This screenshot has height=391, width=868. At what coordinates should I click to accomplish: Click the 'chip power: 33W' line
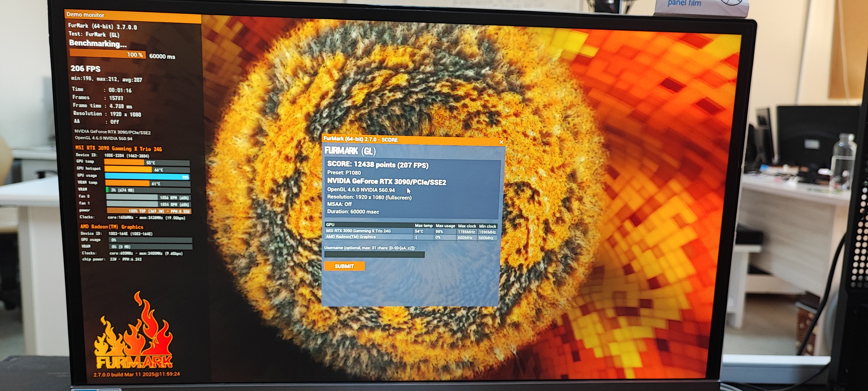[112, 259]
